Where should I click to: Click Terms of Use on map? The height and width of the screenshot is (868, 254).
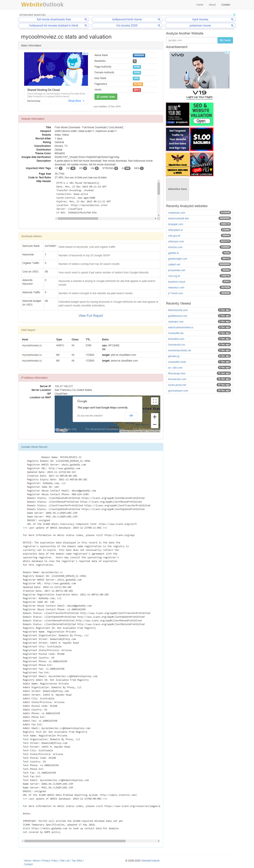[154, 431]
